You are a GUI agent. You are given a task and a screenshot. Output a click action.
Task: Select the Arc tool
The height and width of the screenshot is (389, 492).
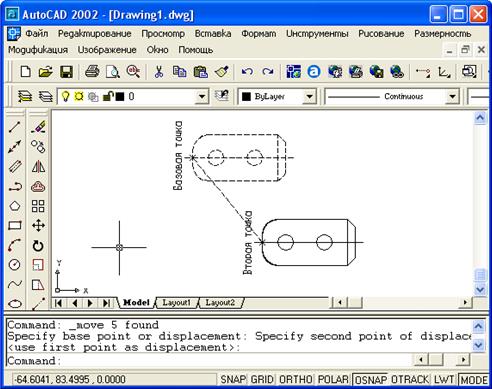15,245
